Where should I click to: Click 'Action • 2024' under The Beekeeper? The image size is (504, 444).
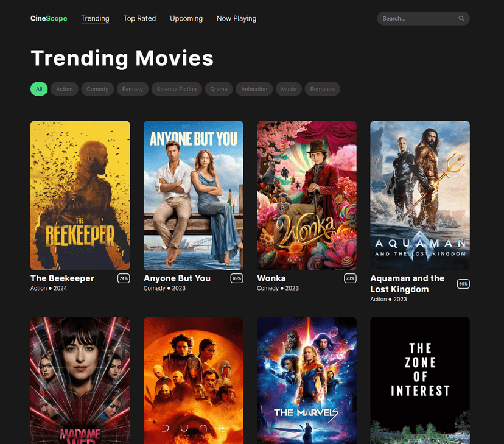coord(49,289)
